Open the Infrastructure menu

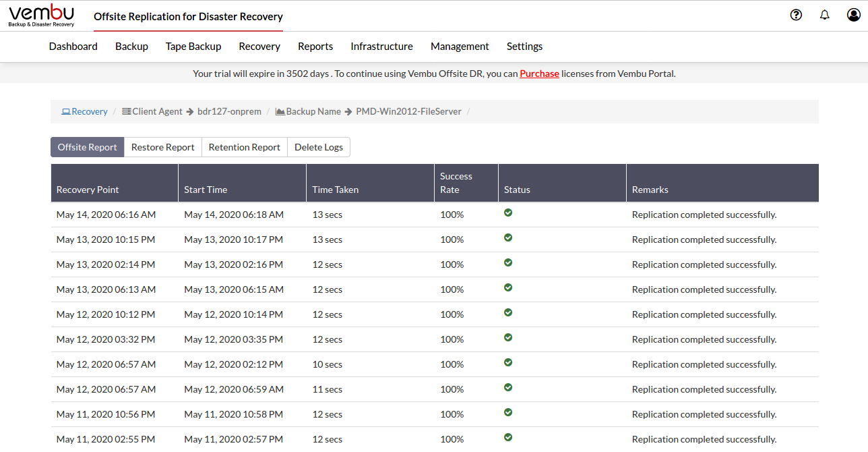[x=381, y=47]
